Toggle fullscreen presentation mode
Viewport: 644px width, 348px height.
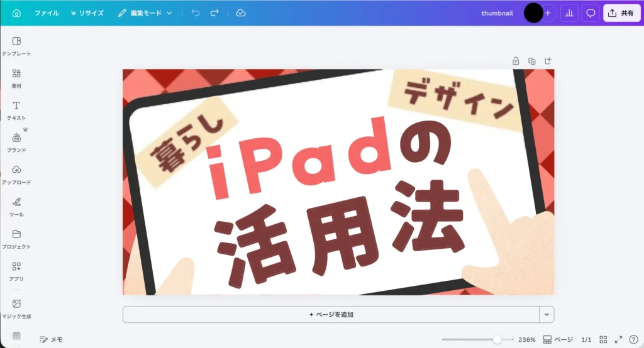point(618,339)
